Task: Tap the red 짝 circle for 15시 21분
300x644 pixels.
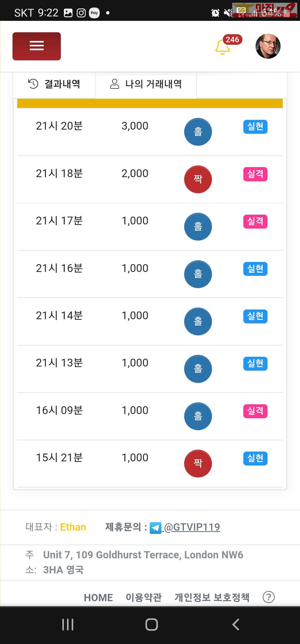Action: click(x=198, y=464)
